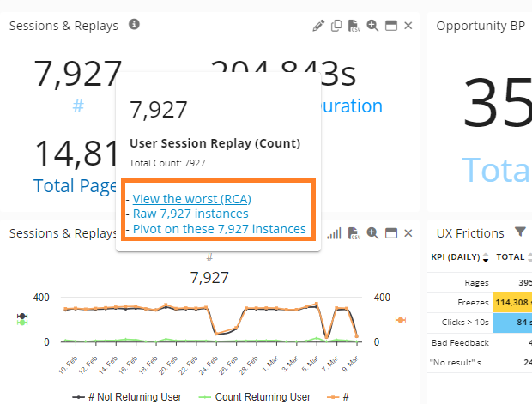Click the signal bars icon on chart panel
Image resolution: width=532 pixels, height=404 pixels.
334,233
